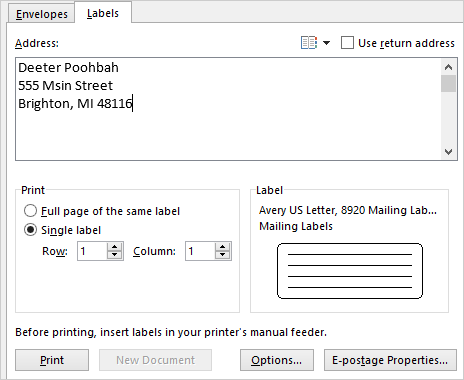
Task: Open the Options... button
Action: [x=277, y=360]
